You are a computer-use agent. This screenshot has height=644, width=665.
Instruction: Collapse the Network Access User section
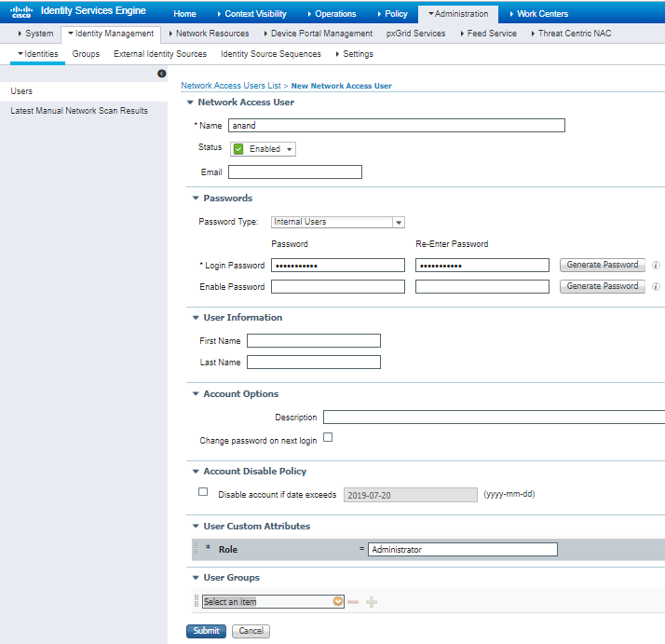pos(190,103)
